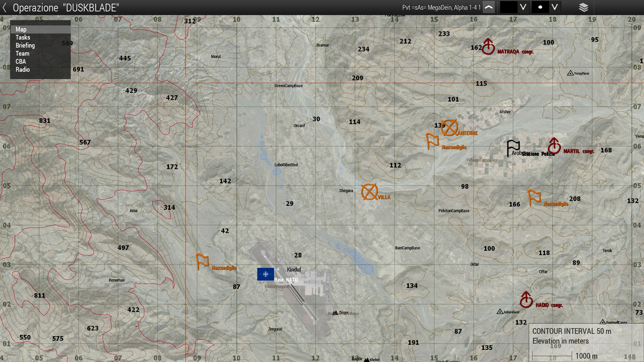Click the Kinduf town label
Screen dimensions: 644x362
294,269
